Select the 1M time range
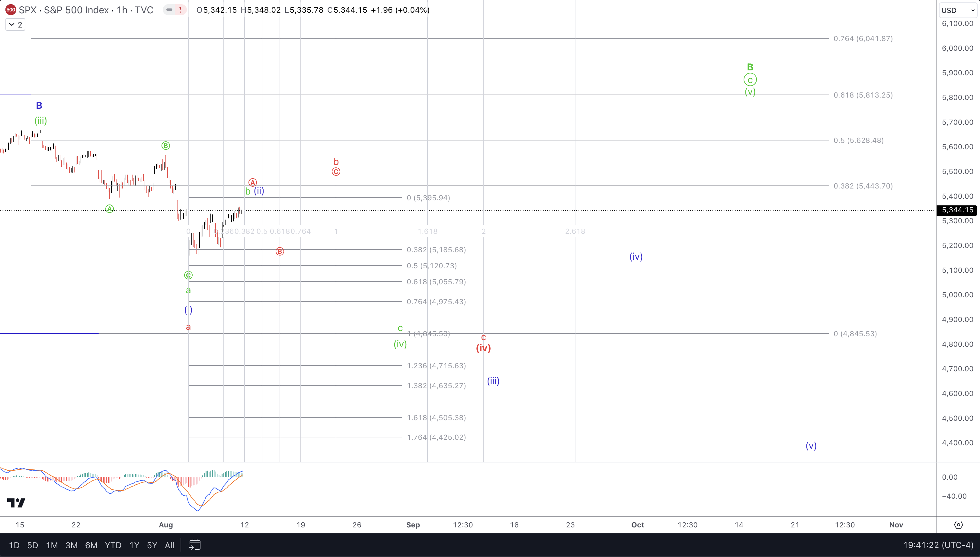 pos(52,545)
